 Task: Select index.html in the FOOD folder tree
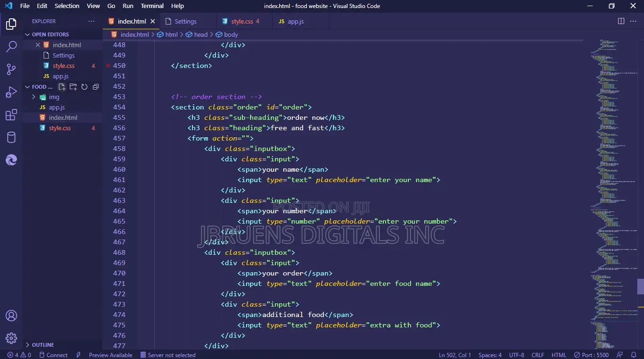coord(63,117)
